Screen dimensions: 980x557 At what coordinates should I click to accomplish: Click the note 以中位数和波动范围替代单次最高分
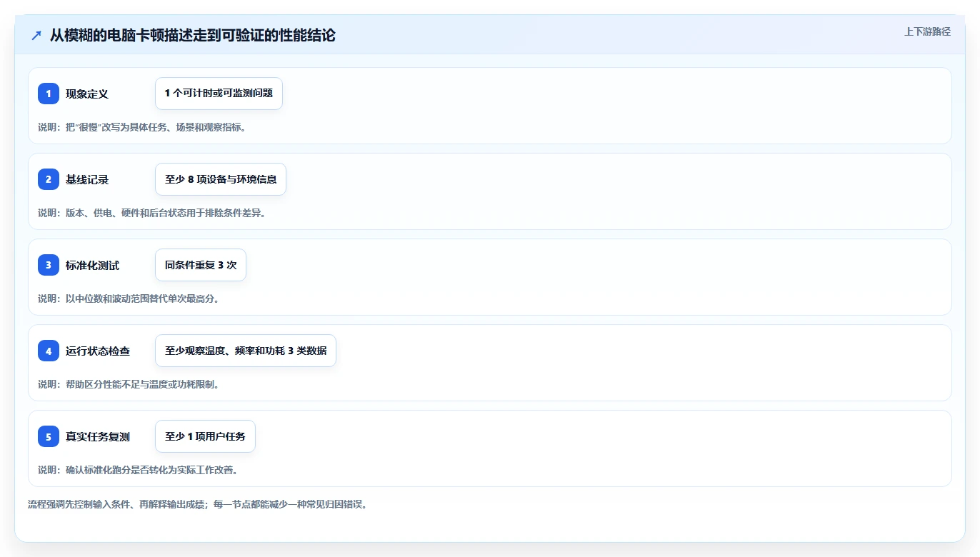tap(129, 298)
